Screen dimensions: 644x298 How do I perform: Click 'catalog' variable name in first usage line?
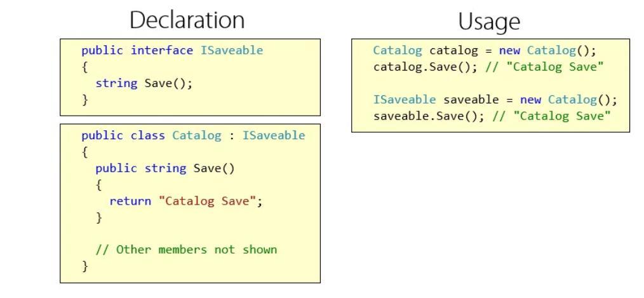[454, 51]
